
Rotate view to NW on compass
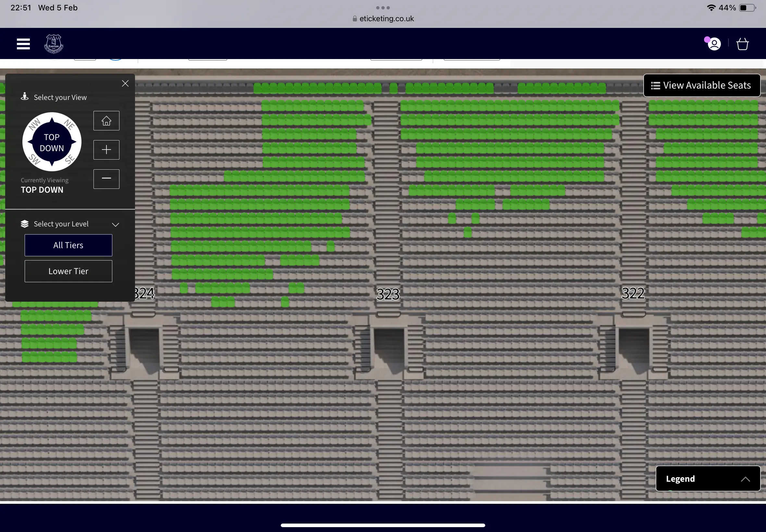(x=34, y=124)
